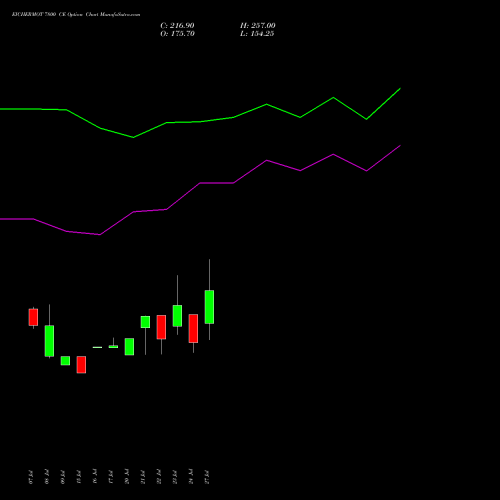Click the purple lower indicator line
The height and width of the screenshot is (500, 500).
(200, 183)
